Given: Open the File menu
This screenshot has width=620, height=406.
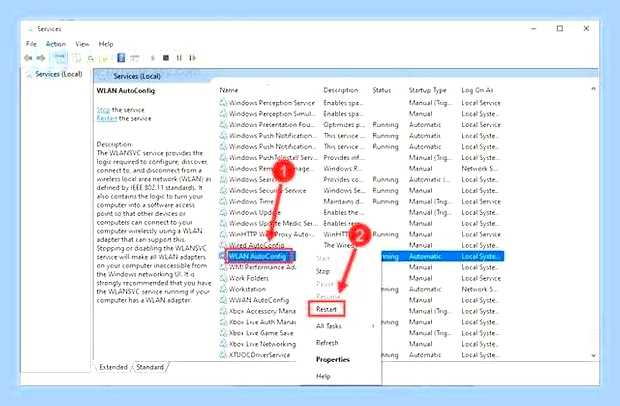Looking at the screenshot, I should coord(31,44).
